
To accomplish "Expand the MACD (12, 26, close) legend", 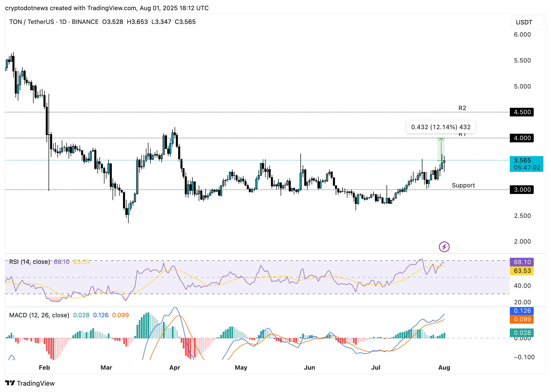I will click(x=39, y=315).
